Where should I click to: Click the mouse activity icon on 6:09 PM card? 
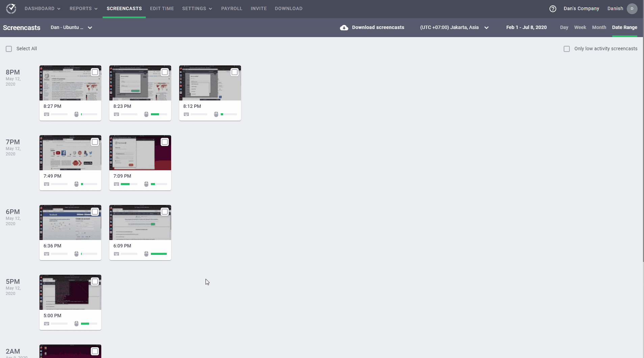[x=146, y=253]
